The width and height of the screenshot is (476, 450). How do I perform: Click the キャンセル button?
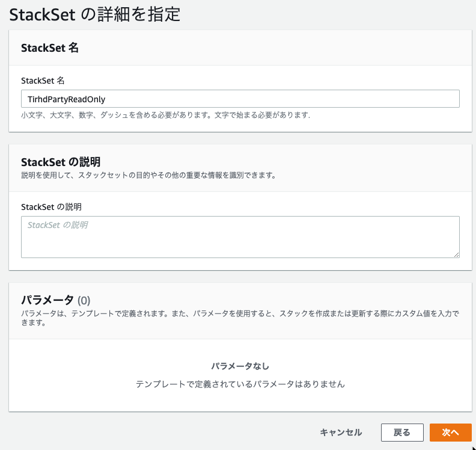click(341, 433)
